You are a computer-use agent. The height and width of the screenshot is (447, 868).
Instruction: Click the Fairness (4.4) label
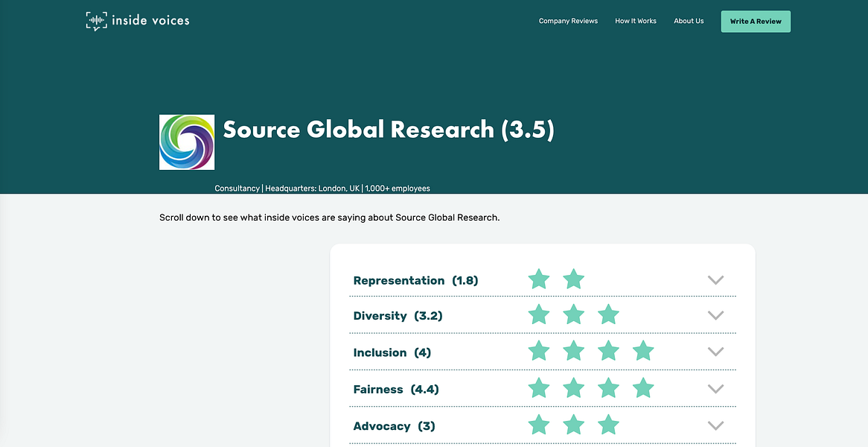(x=396, y=390)
